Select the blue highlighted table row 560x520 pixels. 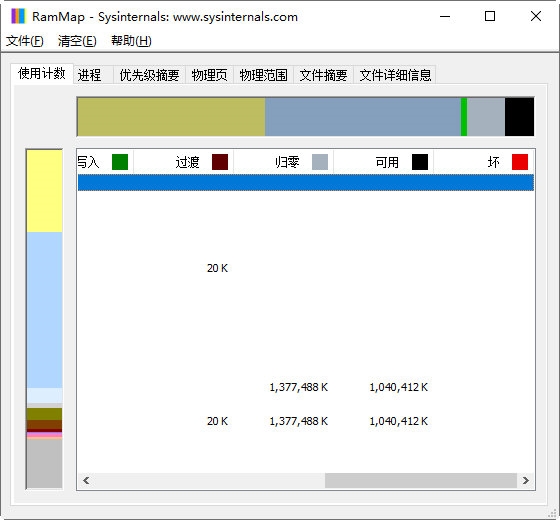pyautogui.click(x=306, y=182)
